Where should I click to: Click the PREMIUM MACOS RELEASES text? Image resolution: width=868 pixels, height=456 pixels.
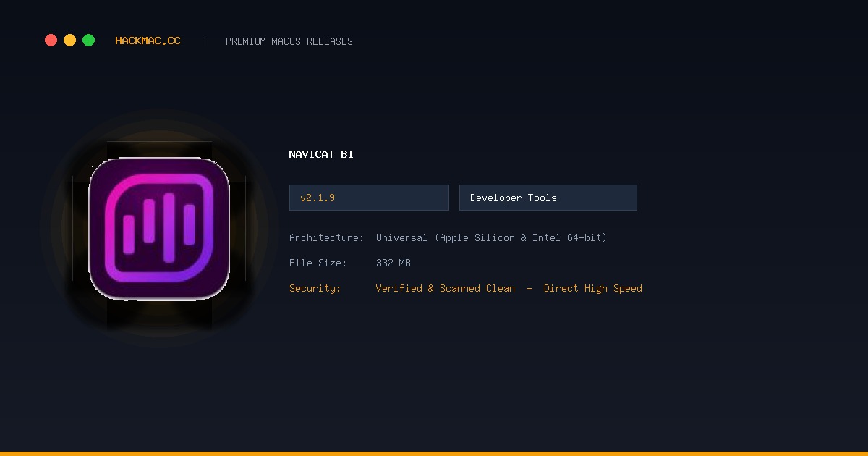tap(289, 41)
